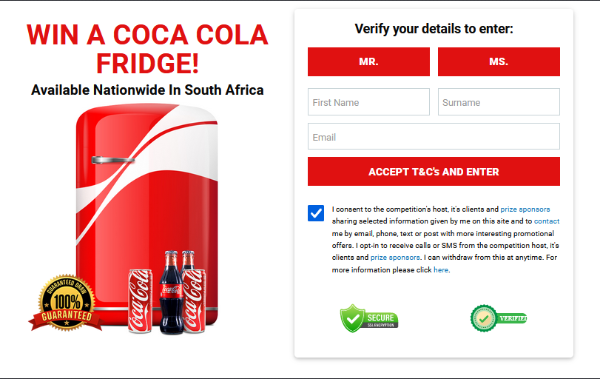Viewport: 600px width, 379px height.
Task: Click the left Coca Cola can
Action: (x=140, y=301)
